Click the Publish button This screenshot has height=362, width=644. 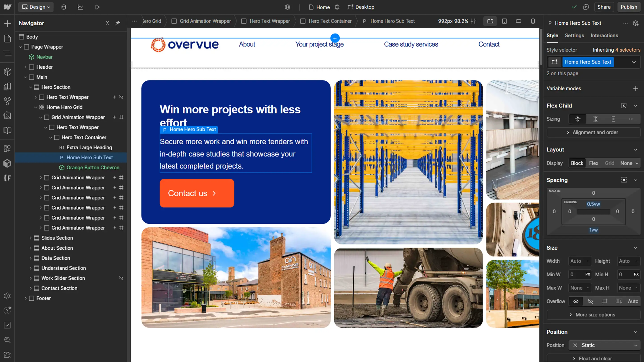[629, 7]
